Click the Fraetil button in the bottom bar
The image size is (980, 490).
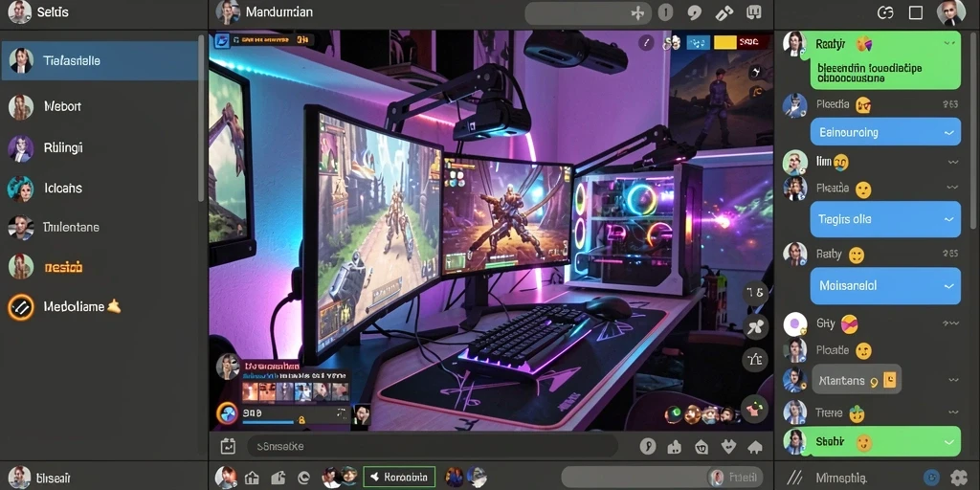point(734,477)
